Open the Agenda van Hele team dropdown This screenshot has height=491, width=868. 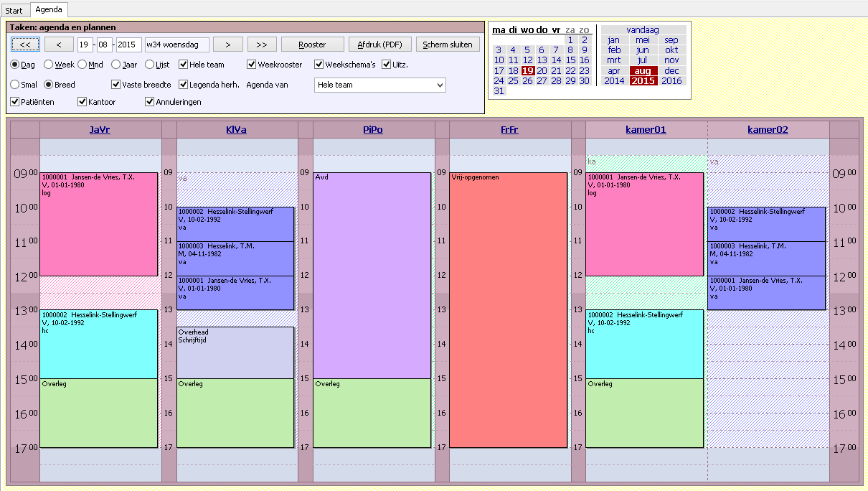pyautogui.click(x=379, y=85)
